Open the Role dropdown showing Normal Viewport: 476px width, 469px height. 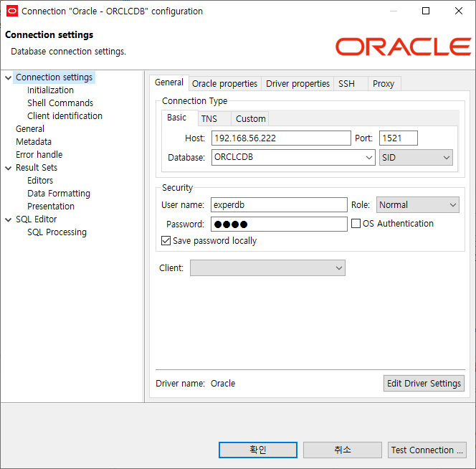pyautogui.click(x=418, y=205)
